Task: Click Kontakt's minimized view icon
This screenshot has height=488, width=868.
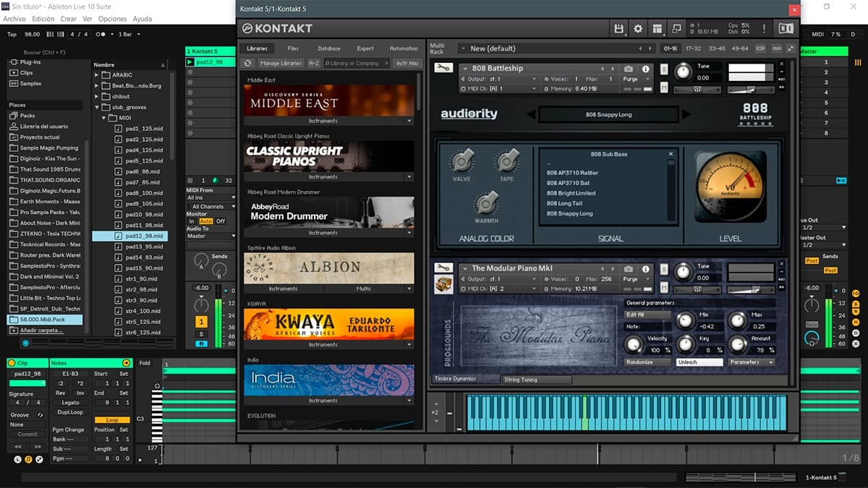Action: 676,28
